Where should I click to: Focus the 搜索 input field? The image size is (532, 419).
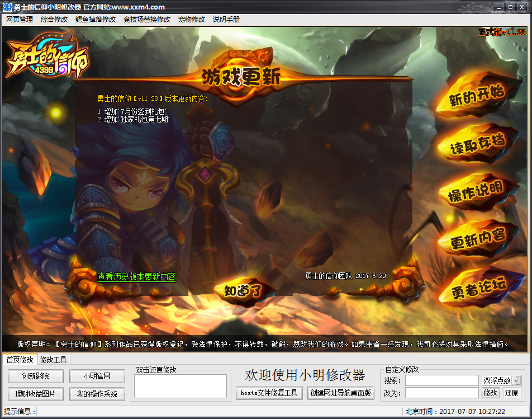(x=441, y=380)
